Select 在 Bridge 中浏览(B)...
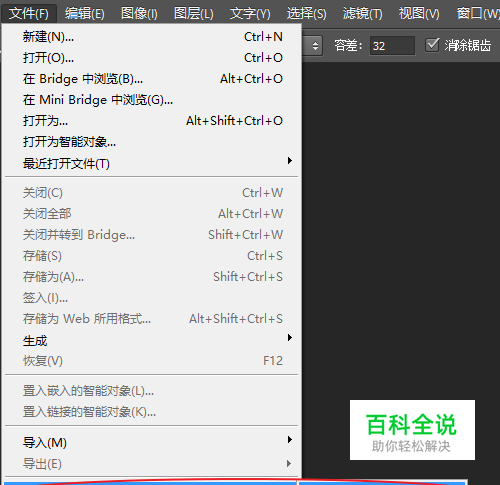Image resolution: width=500 pixels, height=485 pixels. 152,79
